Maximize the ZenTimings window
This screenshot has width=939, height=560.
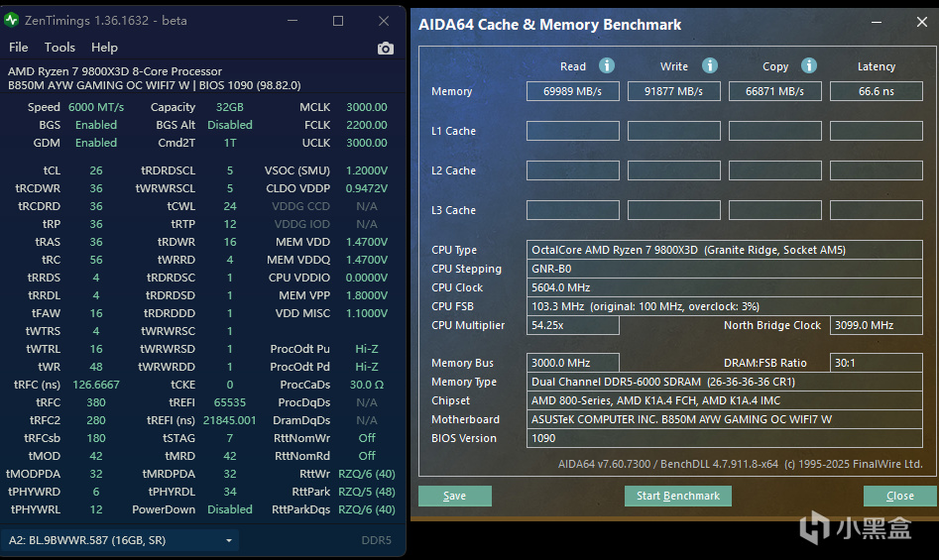(x=338, y=21)
